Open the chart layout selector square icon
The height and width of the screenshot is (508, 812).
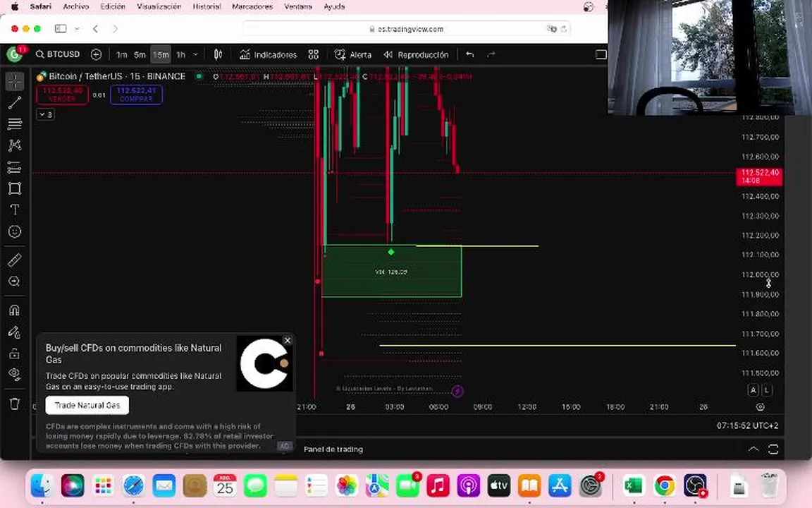601,54
